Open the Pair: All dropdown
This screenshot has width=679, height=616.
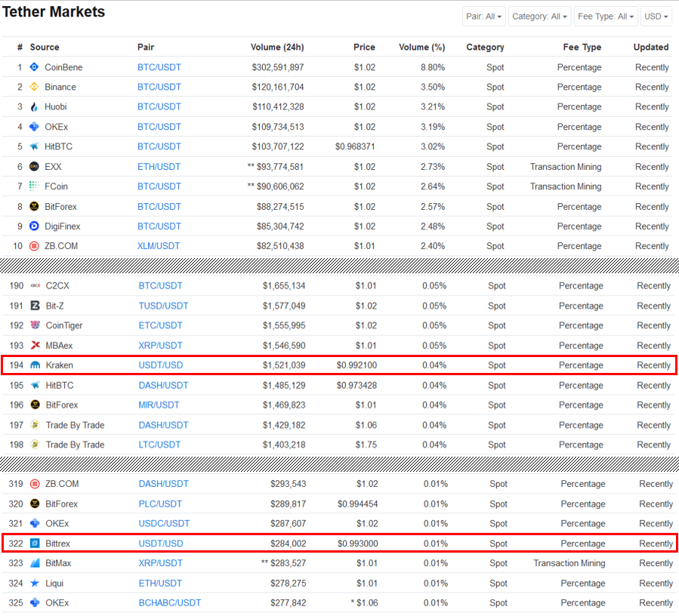pyautogui.click(x=484, y=17)
